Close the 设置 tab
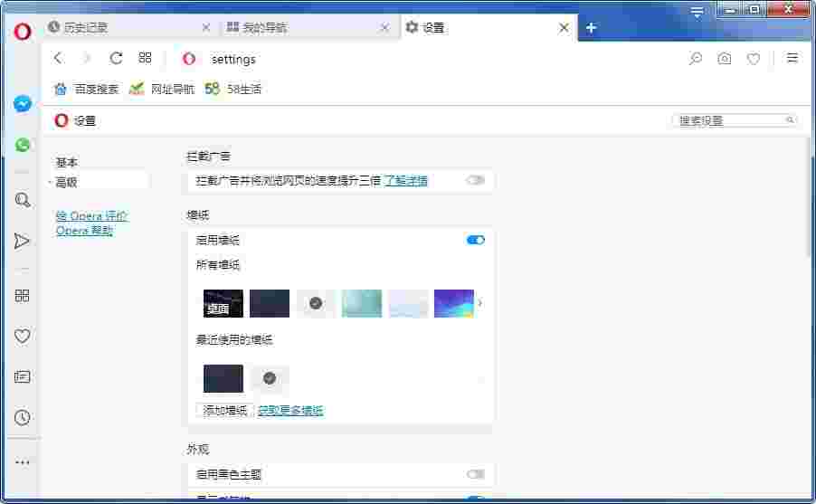 pos(564,27)
